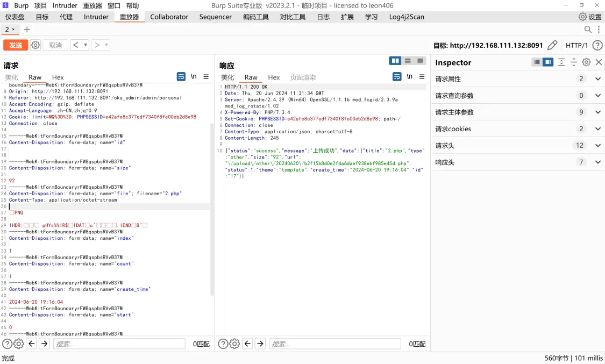
Task: Jump to previous request search match
Action: pyautogui.click(x=32, y=343)
